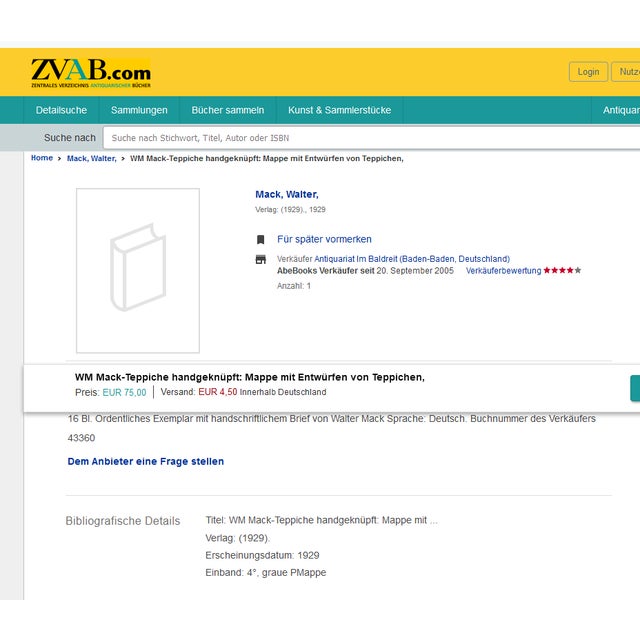Viewport: 640px width, 640px height.
Task: Open Kunst & Sammlerstücke menu item
Action: click(x=340, y=110)
